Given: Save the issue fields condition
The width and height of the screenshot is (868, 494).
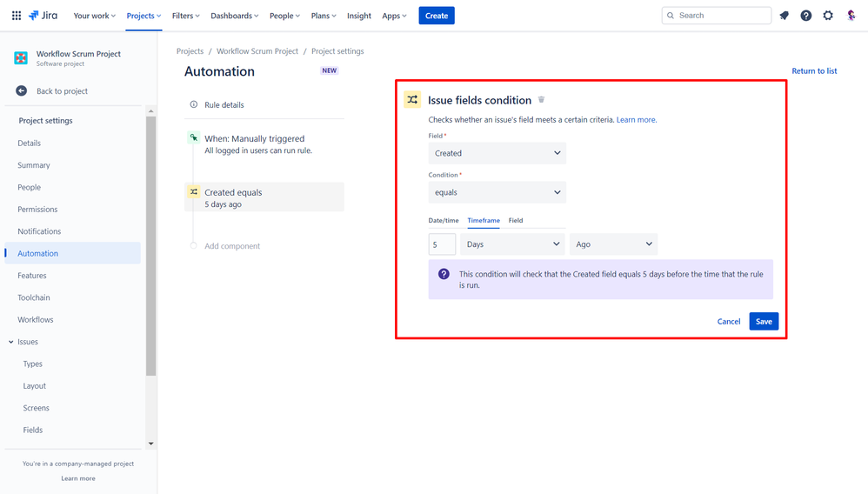Looking at the screenshot, I should pos(764,321).
